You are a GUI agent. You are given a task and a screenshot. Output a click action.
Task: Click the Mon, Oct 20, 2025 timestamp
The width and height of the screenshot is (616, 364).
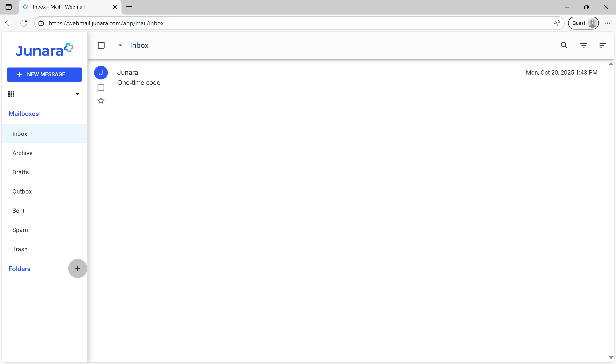(561, 72)
